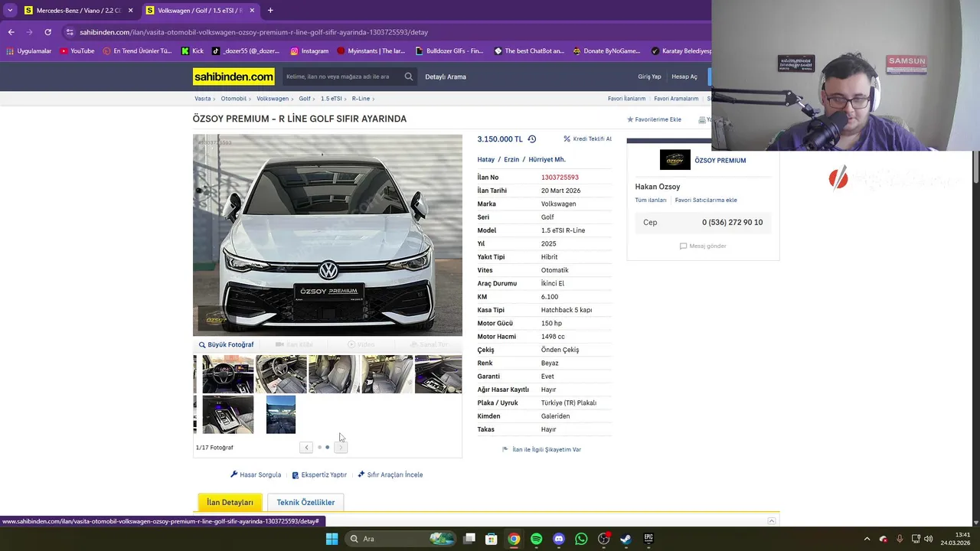Image resolution: width=980 pixels, height=551 pixels.
Task: Switch to Teknik Özellikler tab
Action: (305, 502)
